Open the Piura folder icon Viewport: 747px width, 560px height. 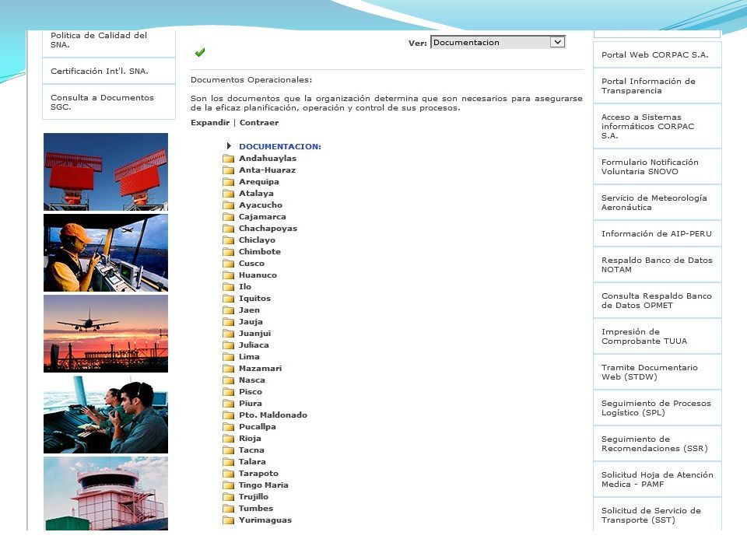pos(228,404)
